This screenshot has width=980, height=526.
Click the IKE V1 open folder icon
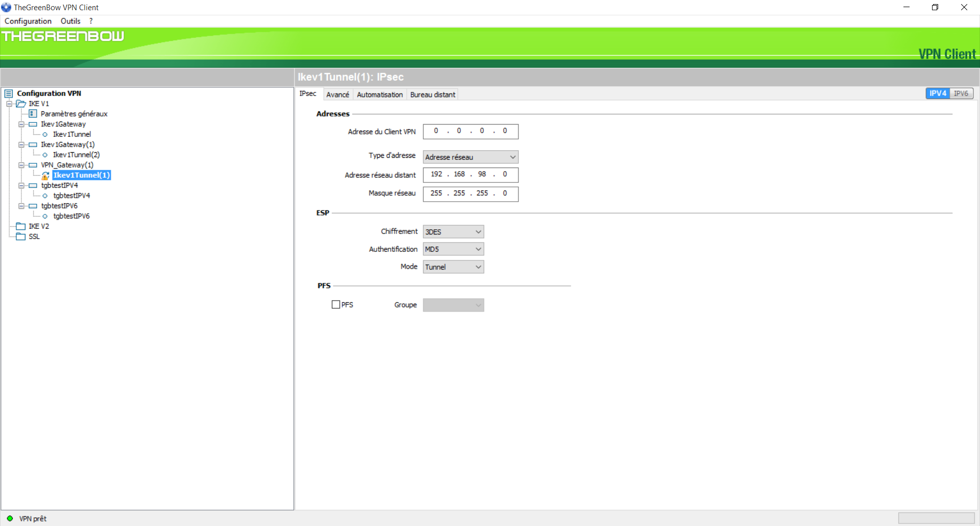tap(21, 104)
